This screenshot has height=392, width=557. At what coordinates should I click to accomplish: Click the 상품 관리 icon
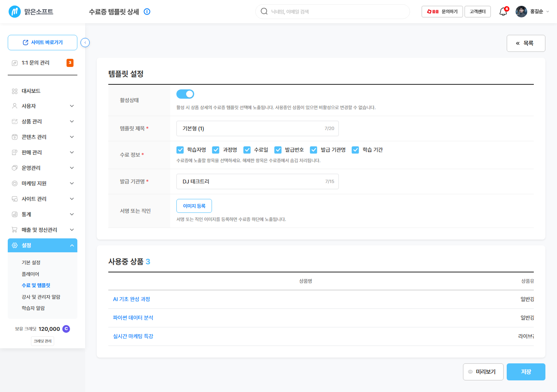tap(15, 122)
